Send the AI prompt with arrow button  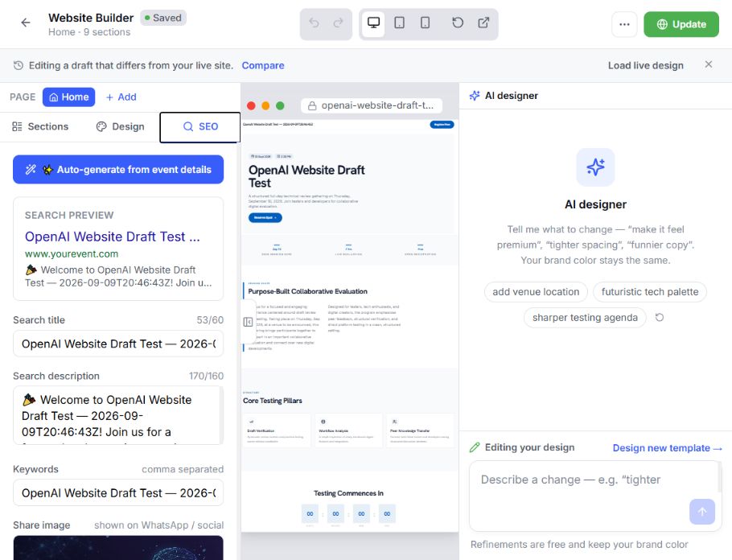pyautogui.click(x=701, y=512)
